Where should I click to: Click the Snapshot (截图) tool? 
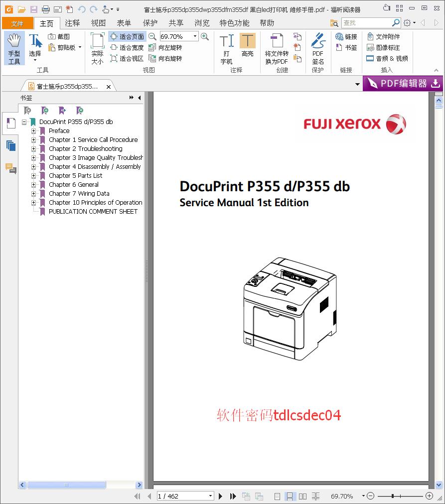(59, 37)
